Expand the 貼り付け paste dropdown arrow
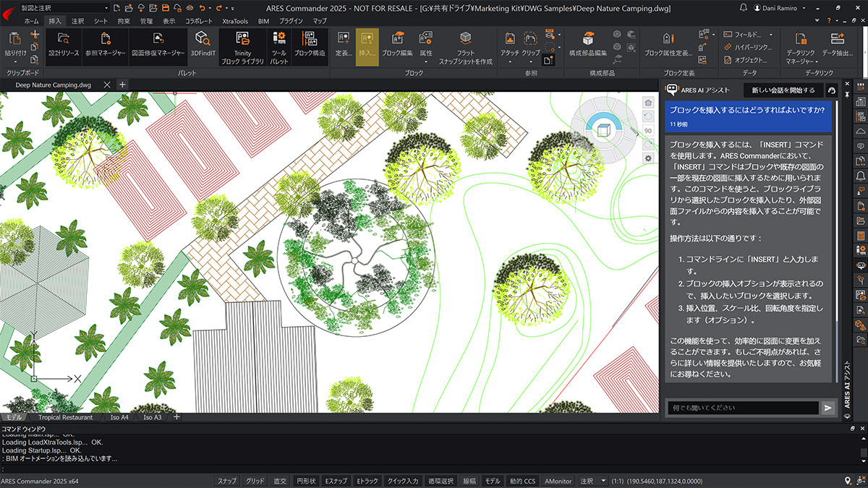This screenshot has height=488, width=868. click(x=15, y=61)
